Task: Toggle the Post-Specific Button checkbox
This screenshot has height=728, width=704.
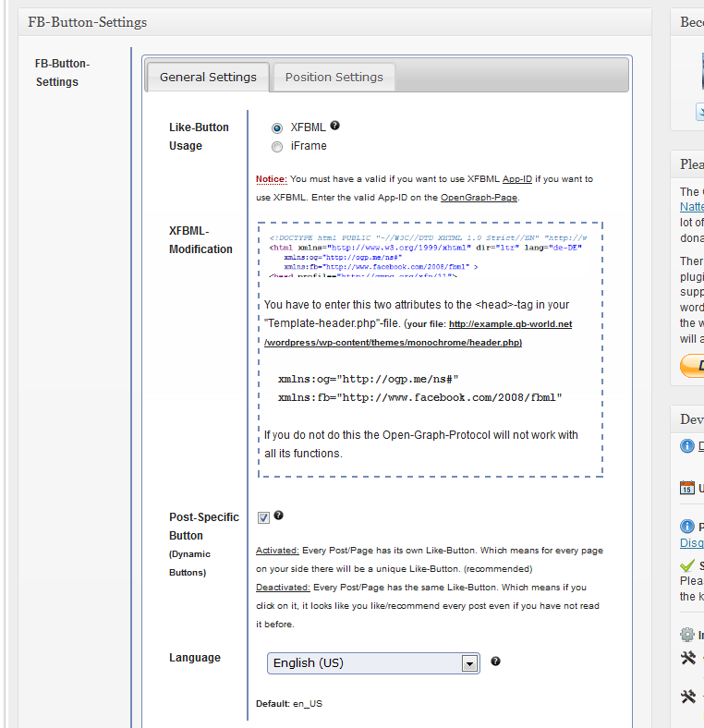Action: pyautogui.click(x=263, y=517)
